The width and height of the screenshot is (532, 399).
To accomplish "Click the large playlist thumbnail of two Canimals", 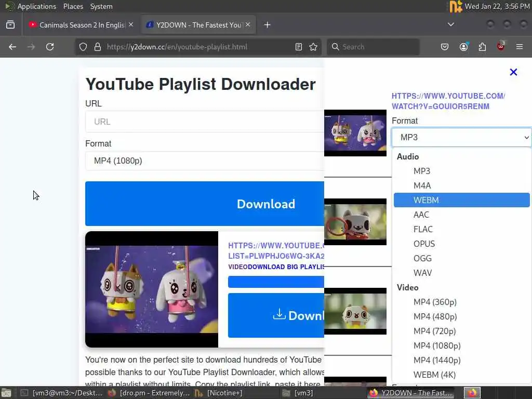I will click(152, 289).
